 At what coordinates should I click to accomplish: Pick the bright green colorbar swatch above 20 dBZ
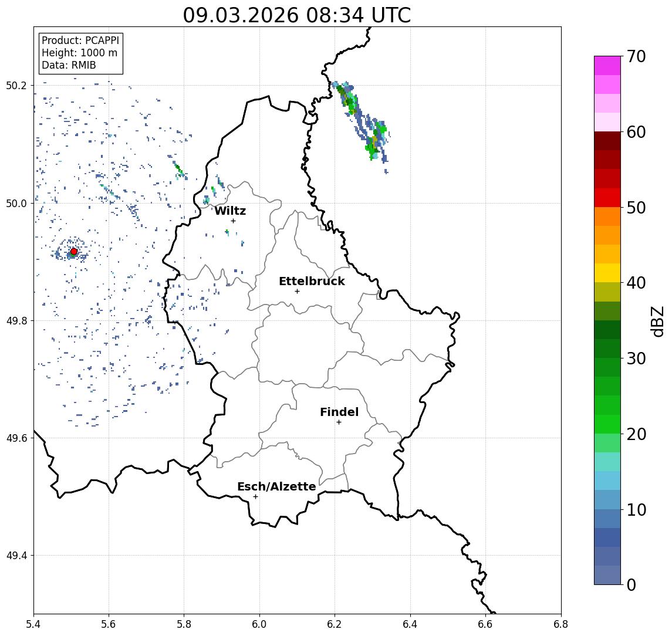607,424
